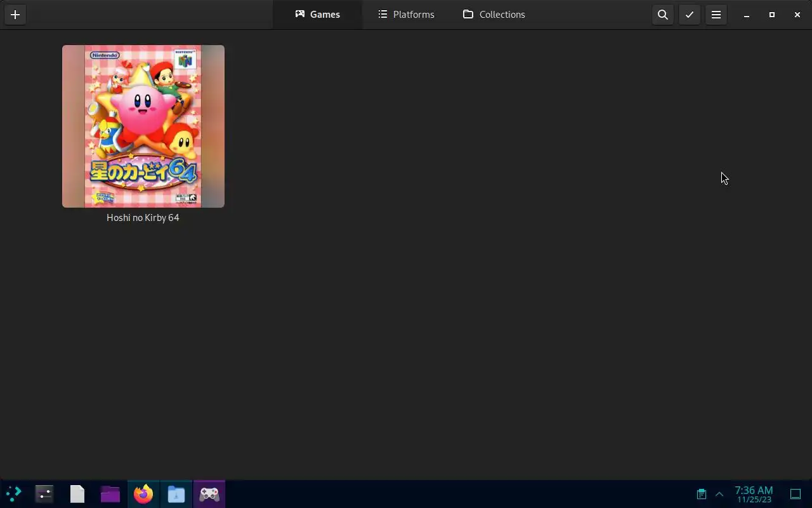Open the clipboard tray icon
Screen dimensions: 812x508
(x=701, y=494)
